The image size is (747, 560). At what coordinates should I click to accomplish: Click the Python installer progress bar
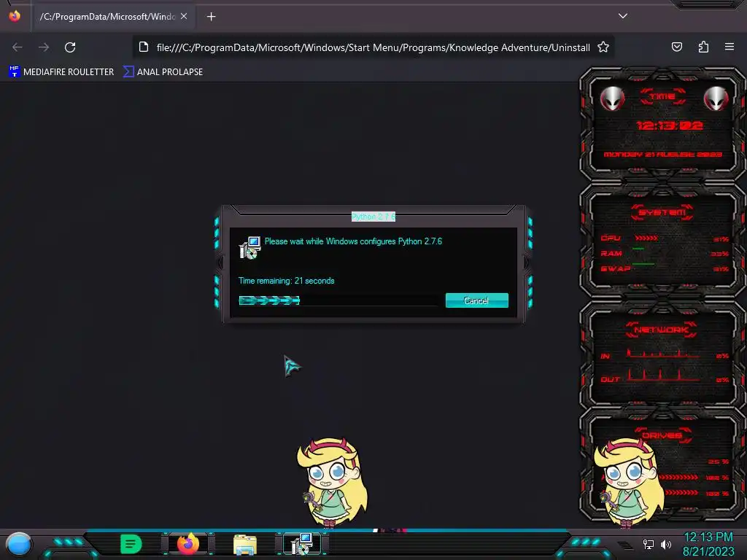tap(338, 300)
